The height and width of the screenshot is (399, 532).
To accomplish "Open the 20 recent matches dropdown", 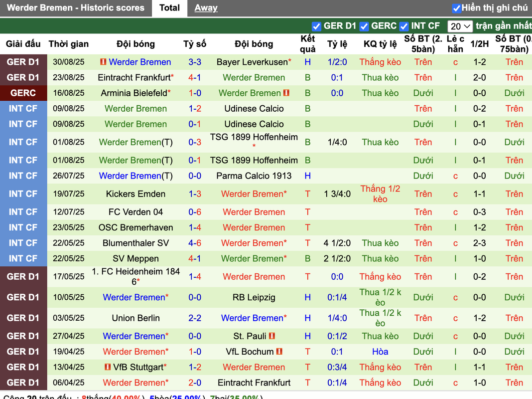I will (460, 26).
